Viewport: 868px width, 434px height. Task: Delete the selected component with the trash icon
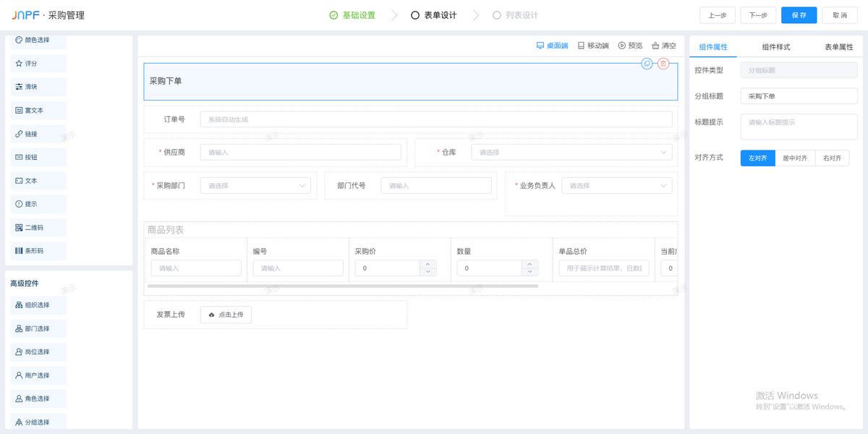pos(663,64)
